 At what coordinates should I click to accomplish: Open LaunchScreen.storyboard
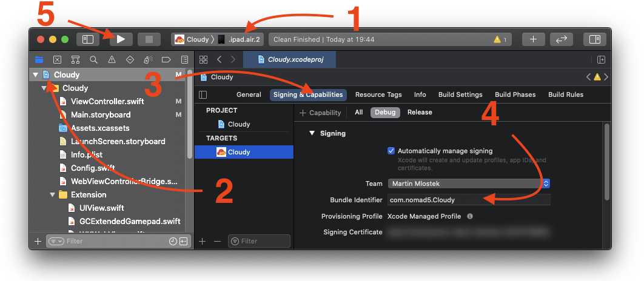coord(118,141)
